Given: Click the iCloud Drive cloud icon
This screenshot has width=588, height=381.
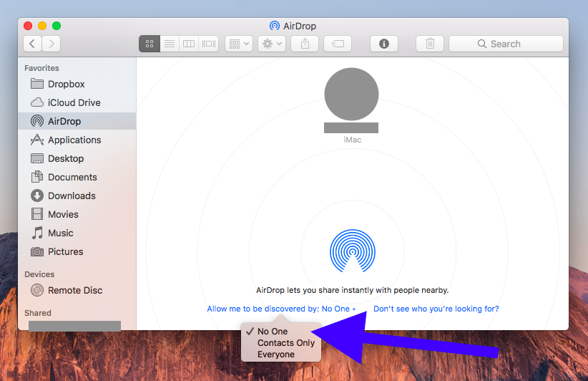Looking at the screenshot, I should [x=36, y=102].
